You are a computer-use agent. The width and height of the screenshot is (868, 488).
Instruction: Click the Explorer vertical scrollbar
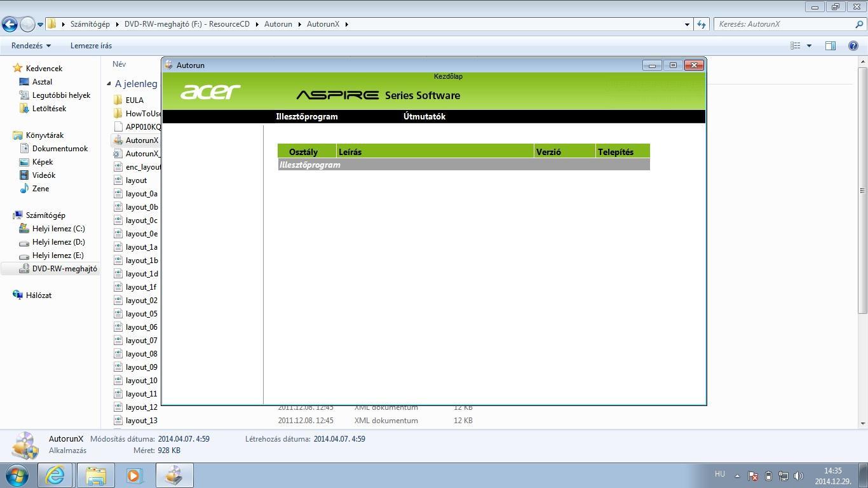pos(862,190)
